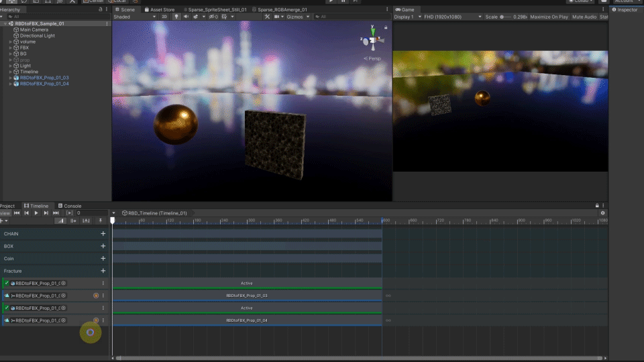This screenshot has width=644, height=362.
Task: Jump to the Timeline start frame
Action: [17, 213]
